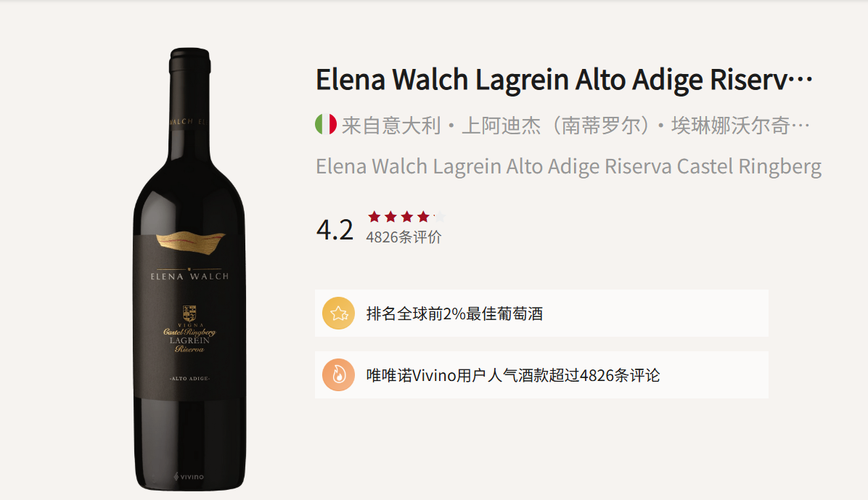Open the 上阿迪杰（南蒂罗尔）region link
Image resolution: width=868 pixels, height=500 pixels.
556,125
